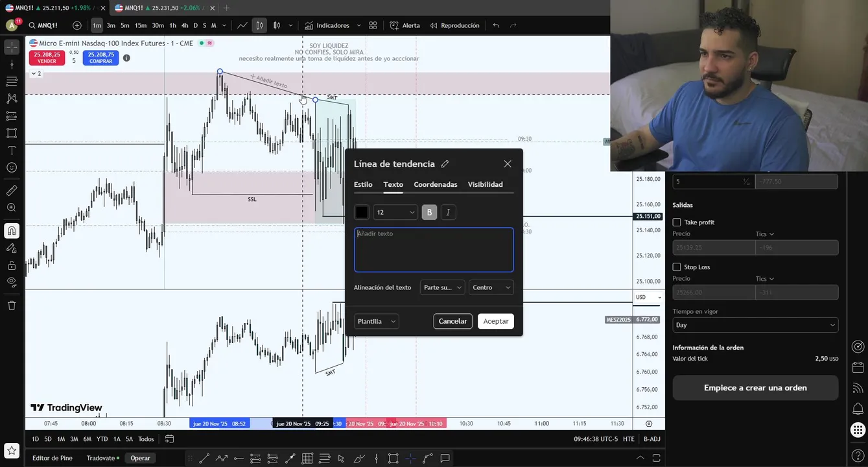Open the MNQ1! symbol search

point(43,25)
